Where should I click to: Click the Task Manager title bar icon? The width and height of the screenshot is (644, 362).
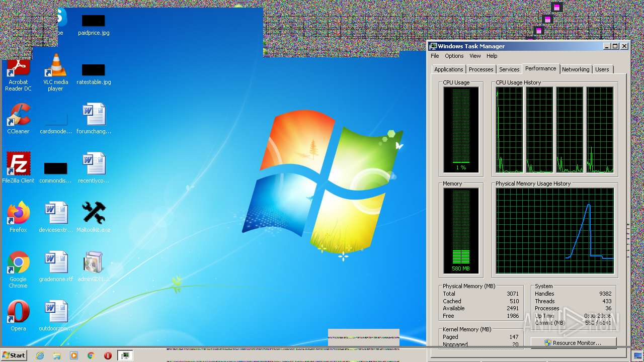click(x=433, y=46)
